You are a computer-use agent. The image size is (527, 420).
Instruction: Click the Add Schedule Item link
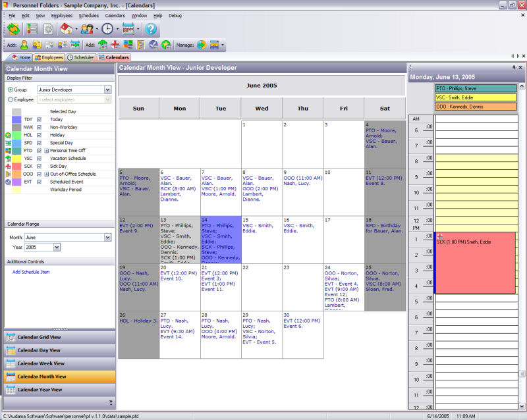pos(31,272)
